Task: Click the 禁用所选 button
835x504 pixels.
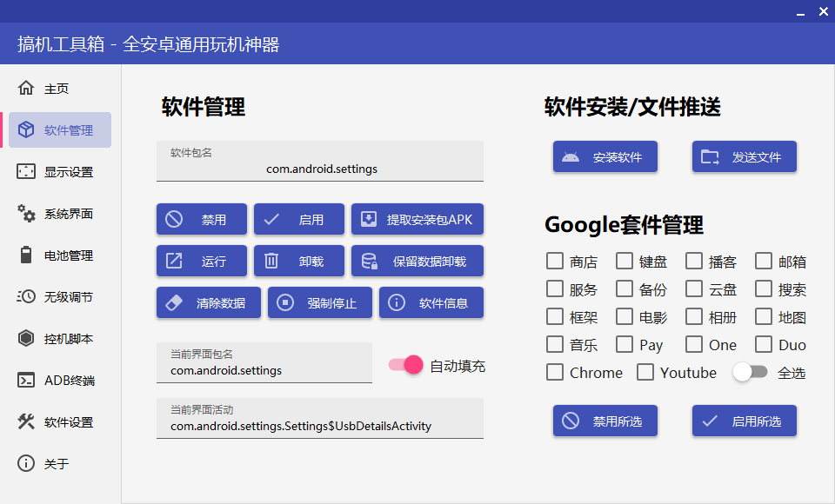Action: [605, 421]
